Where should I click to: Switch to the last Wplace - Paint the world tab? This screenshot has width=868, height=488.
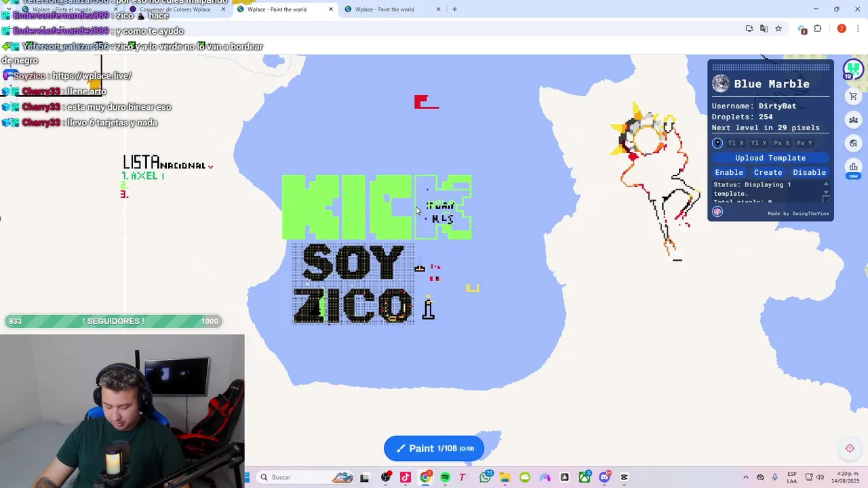pyautogui.click(x=393, y=9)
